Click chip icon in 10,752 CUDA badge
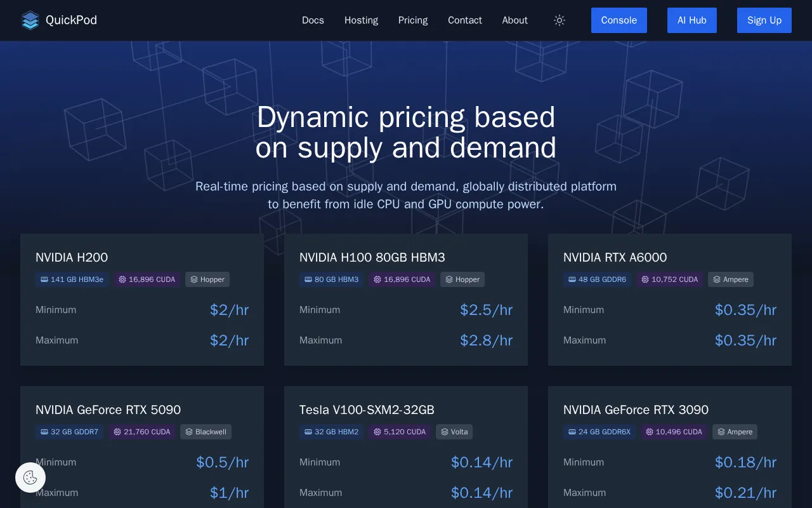The image size is (812, 508). coord(645,279)
